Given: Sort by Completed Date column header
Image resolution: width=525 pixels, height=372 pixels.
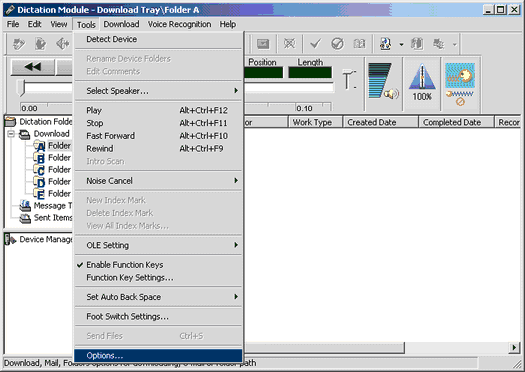Looking at the screenshot, I should click(456, 123).
